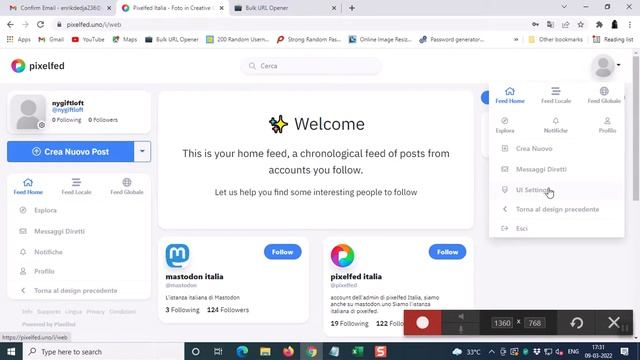Edit recorder height value 768

535,323
